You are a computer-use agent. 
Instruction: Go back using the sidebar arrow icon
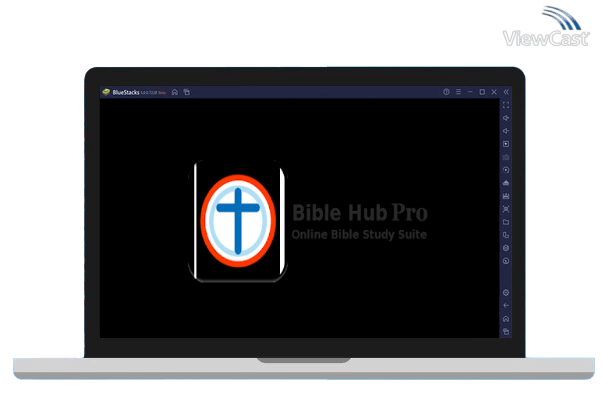pyautogui.click(x=506, y=306)
